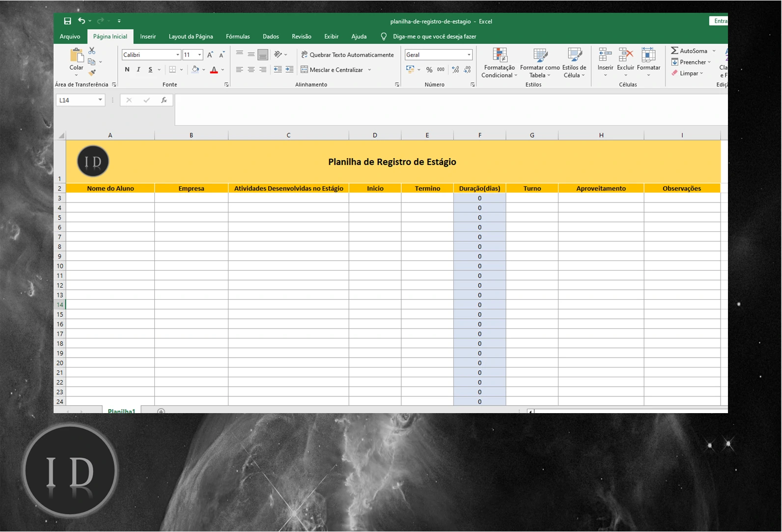The image size is (782, 532).
Task: Expand the Geral number format dropdown
Action: [x=469, y=55]
